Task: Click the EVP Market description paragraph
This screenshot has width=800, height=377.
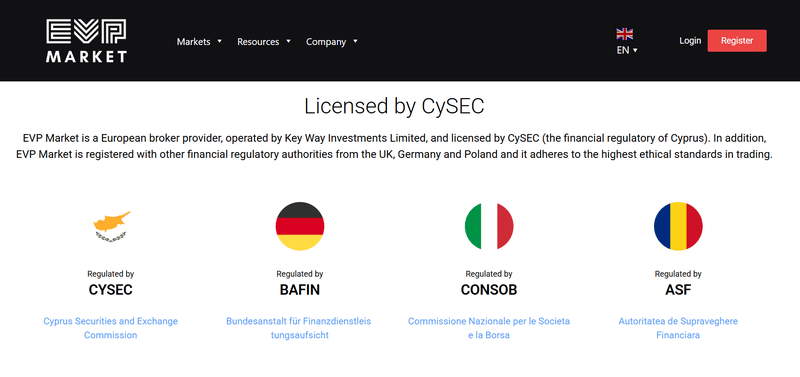Action: click(394, 147)
